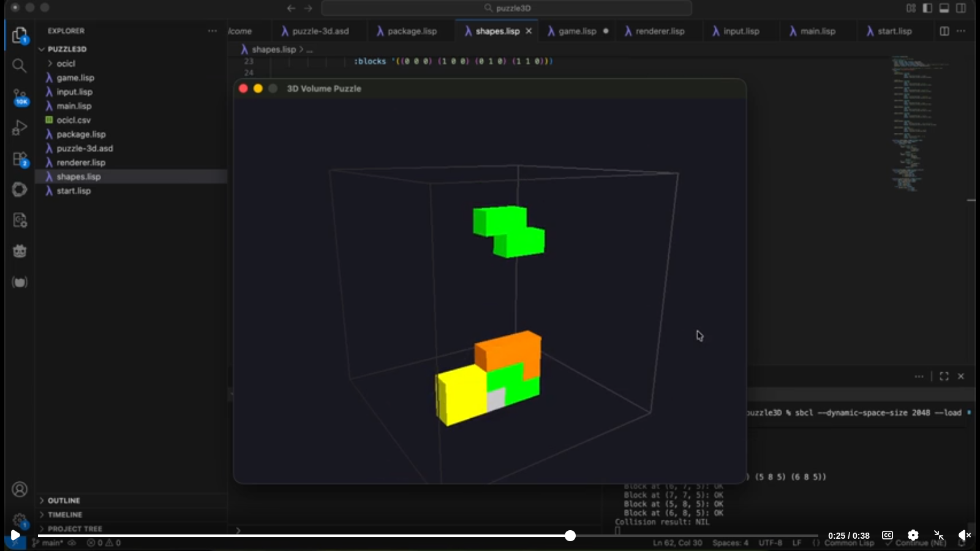The width and height of the screenshot is (980, 551).
Task: Maximize the terminal panel size
Action: (x=944, y=377)
